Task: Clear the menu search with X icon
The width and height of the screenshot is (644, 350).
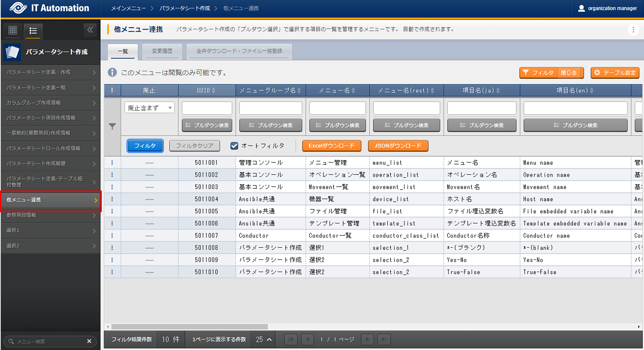Action: [89, 342]
